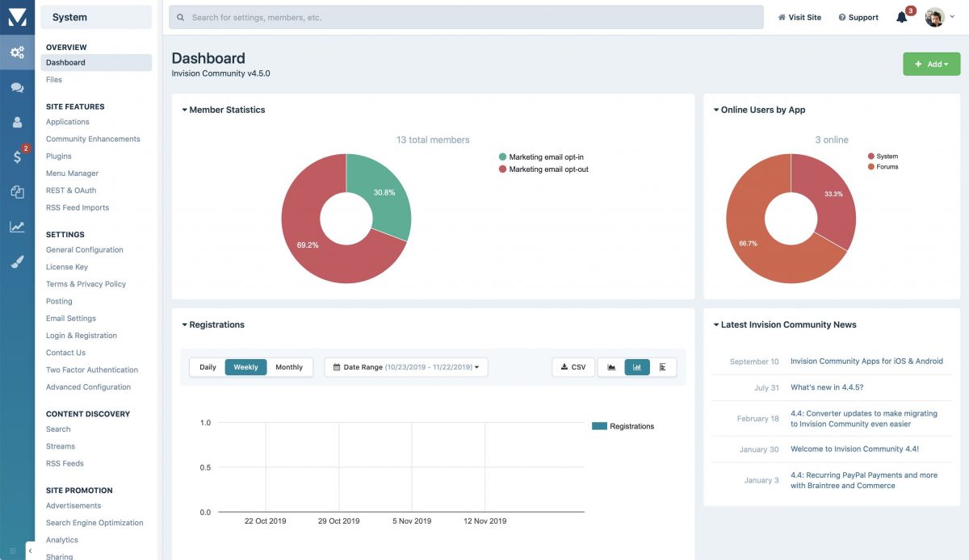The width and height of the screenshot is (969, 560).
Task: Open the Pages icon section
Action: [x=17, y=192]
